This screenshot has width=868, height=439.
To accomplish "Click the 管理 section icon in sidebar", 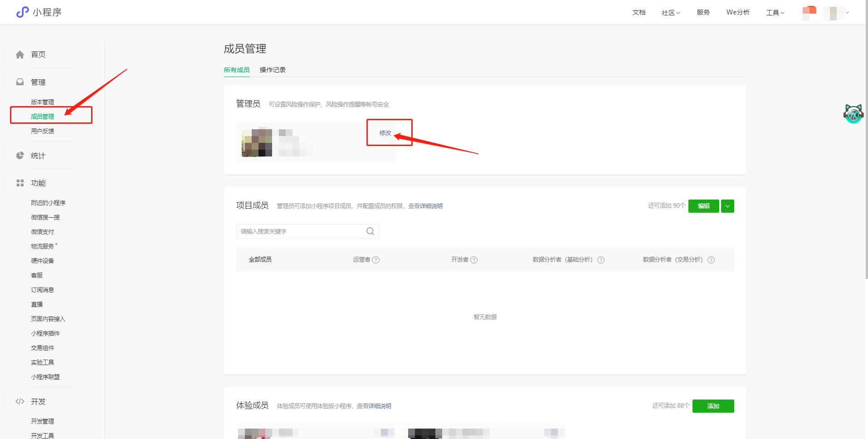I will tap(20, 82).
